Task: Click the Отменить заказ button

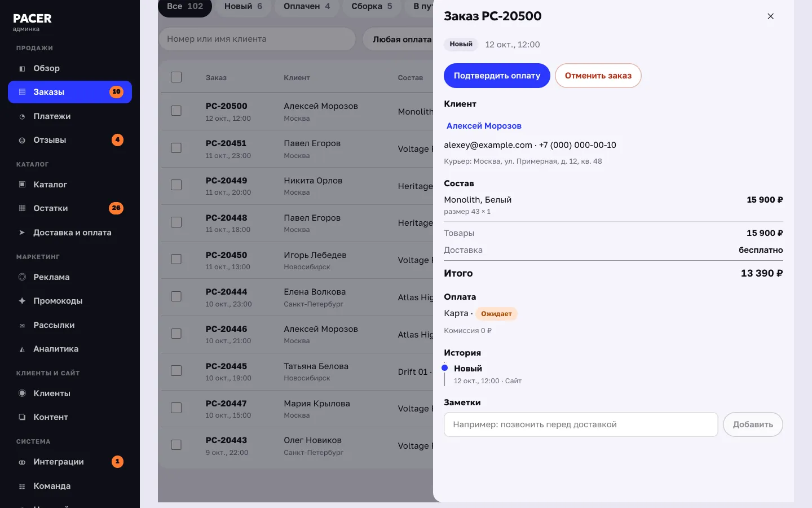Action: [x=598, y=76]
